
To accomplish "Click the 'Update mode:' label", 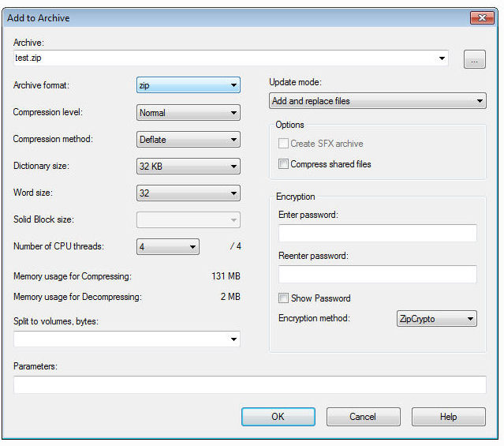I will pyautogui.click(x=295, y=82).
